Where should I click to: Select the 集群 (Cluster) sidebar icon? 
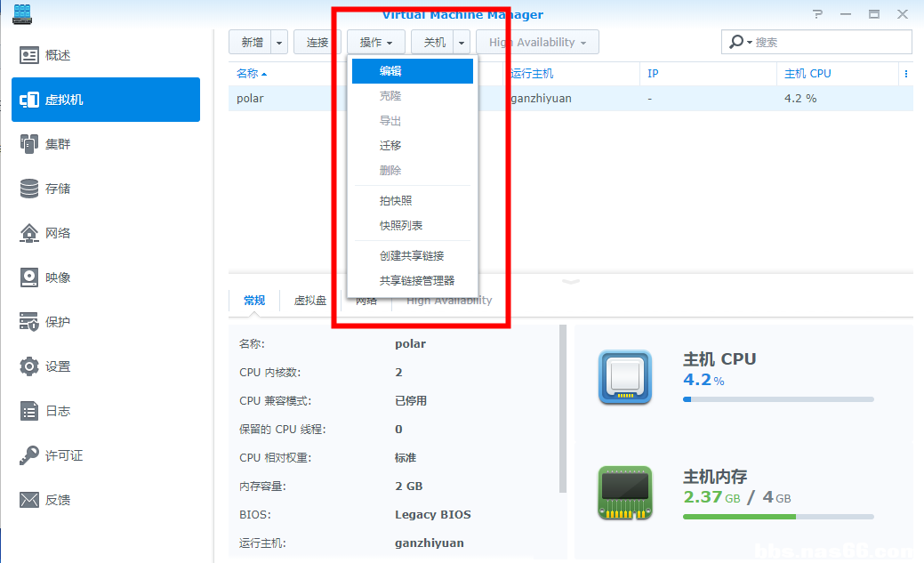(49, 143)
